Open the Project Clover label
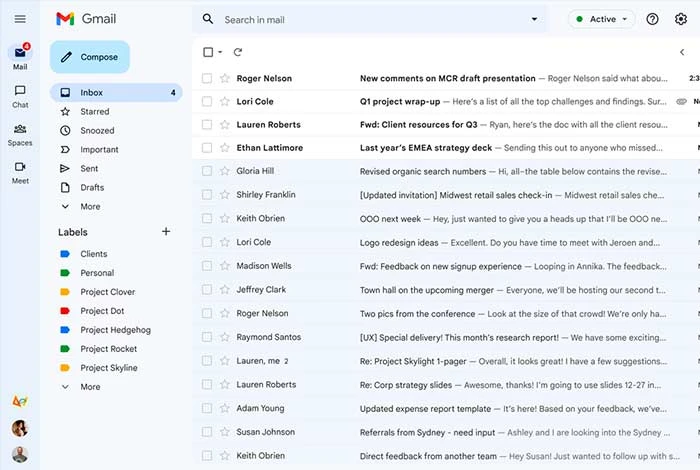This screenshot has height=470, width=700. pyautogui.click(x=108, y=292)
